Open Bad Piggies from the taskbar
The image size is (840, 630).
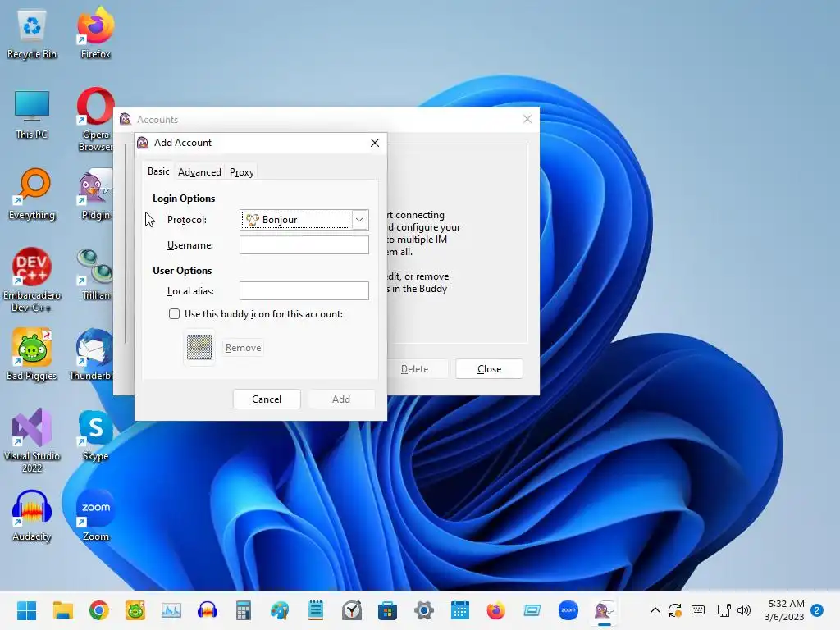point(135,610)
